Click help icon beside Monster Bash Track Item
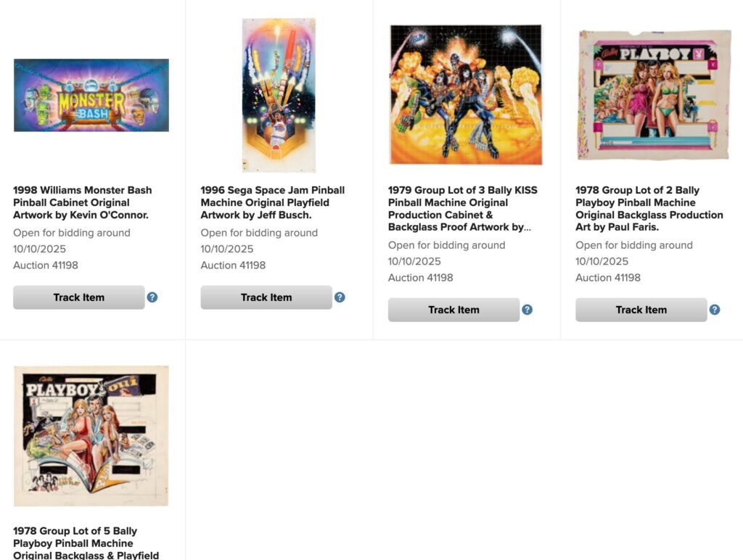 152,297
